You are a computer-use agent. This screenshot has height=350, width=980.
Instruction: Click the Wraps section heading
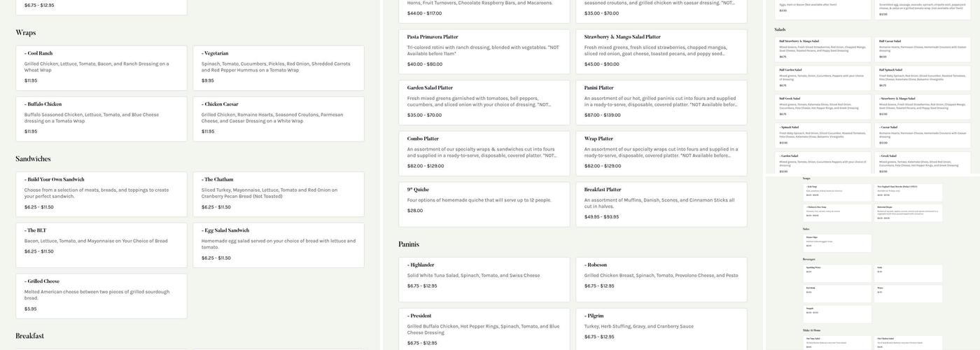26,33
